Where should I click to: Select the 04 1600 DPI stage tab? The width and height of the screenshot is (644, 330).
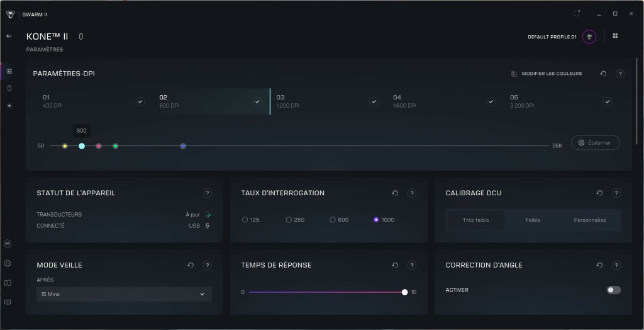(445, 101)
